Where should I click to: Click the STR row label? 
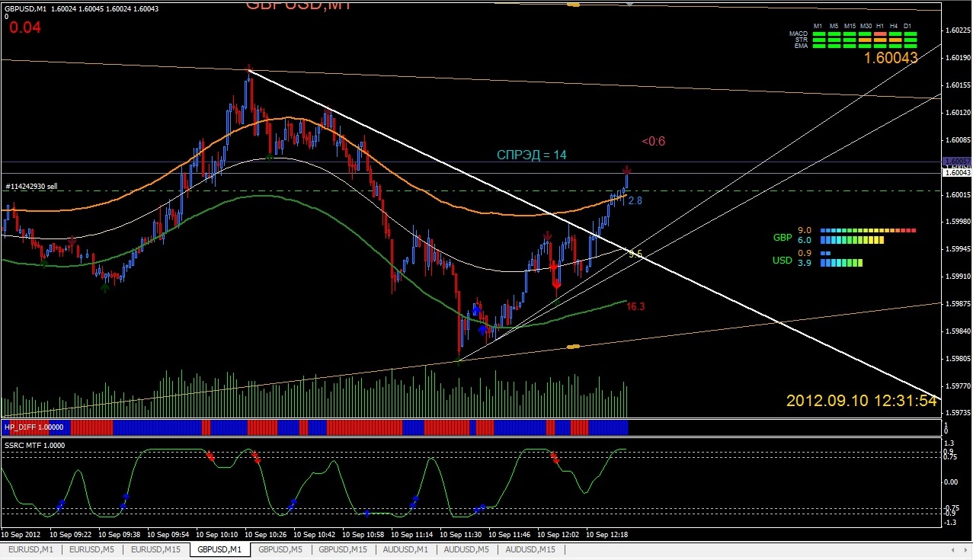(x=802, y=40)
